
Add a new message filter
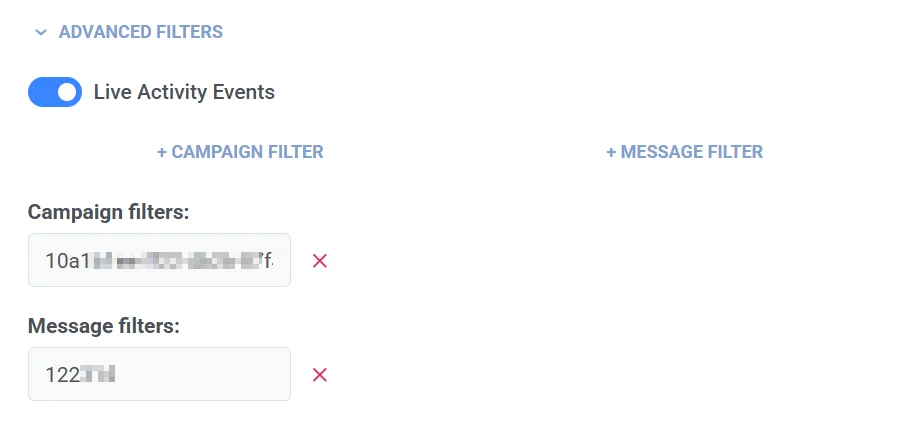pos(684,152)
